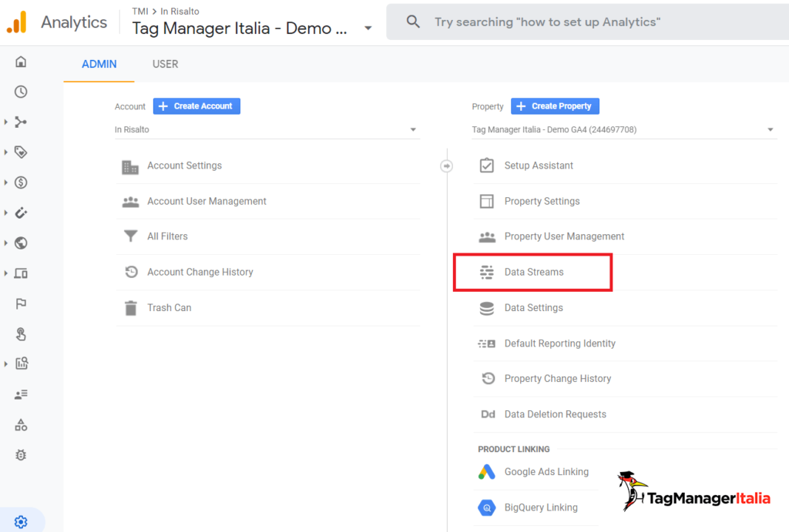Expand the devices sidebar section arrow
Viewport: 789px width, 532px height.
[6, 273]
